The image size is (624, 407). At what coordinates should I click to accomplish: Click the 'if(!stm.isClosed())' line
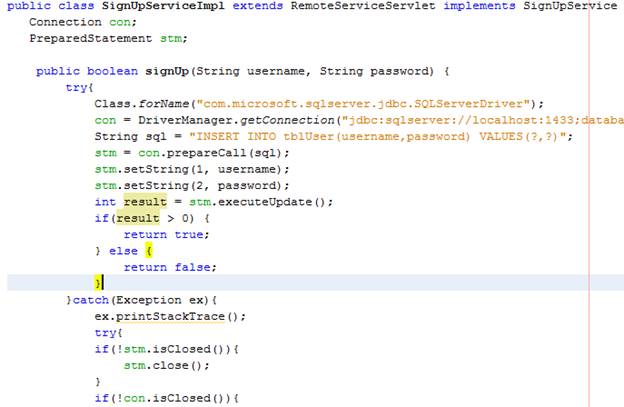[166, 349]
